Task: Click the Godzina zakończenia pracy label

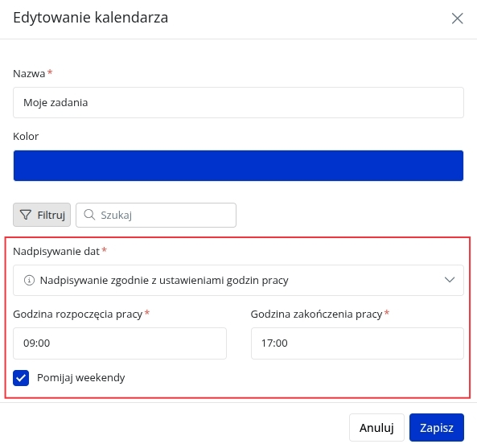Action: pos(316,314)
